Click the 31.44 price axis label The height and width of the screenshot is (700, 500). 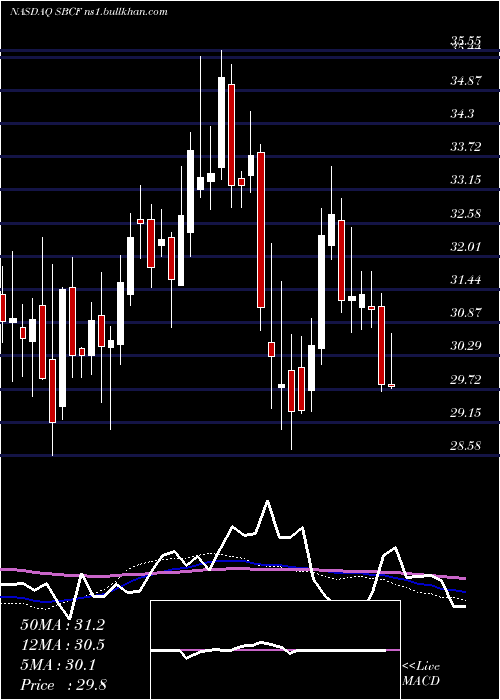(466, 280)
